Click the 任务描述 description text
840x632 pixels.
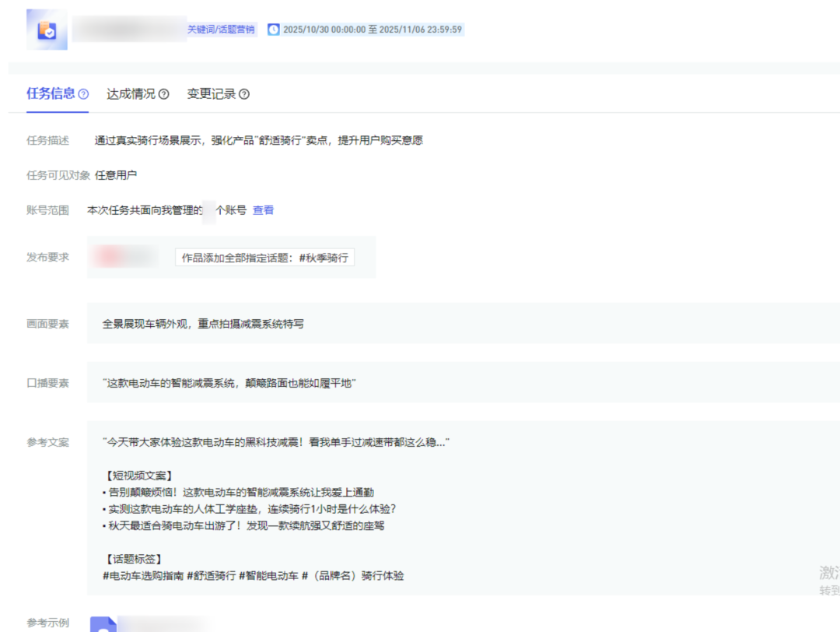pos(258,141)
